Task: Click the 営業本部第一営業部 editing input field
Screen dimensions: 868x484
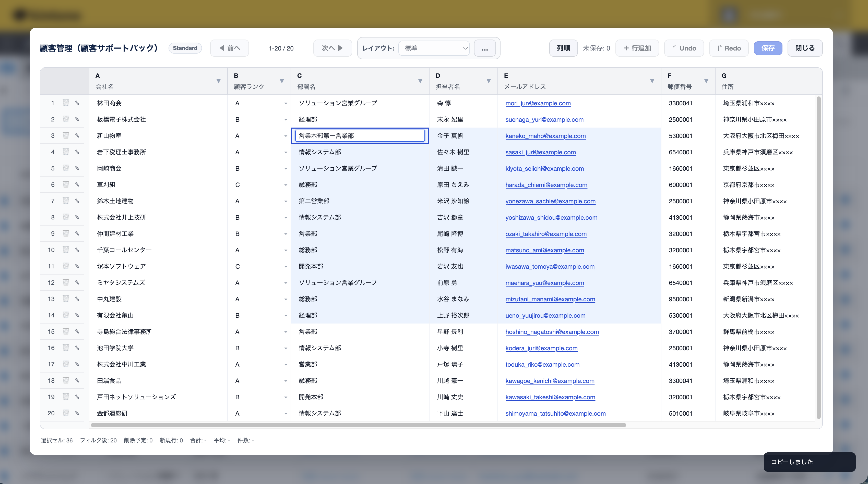Action: tap(360, 136)
